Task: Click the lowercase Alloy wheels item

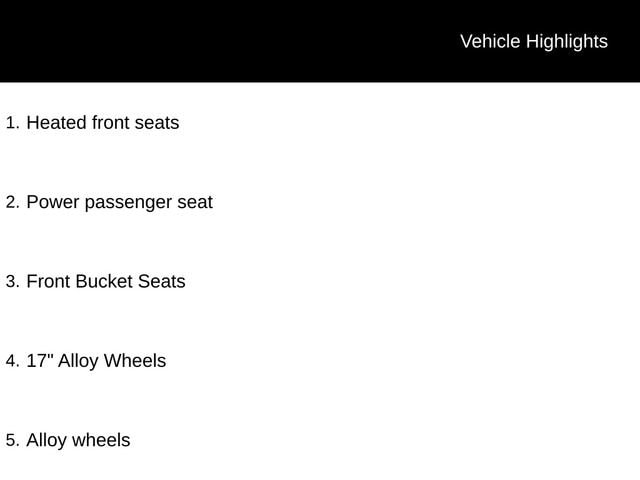Action: [78, 440]
